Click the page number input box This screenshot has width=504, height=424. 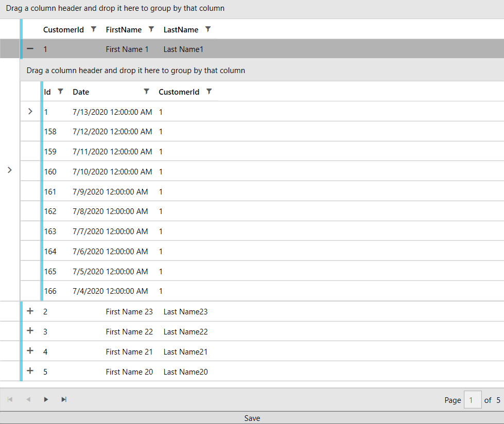pyautogui.click(x=473, y=400)
